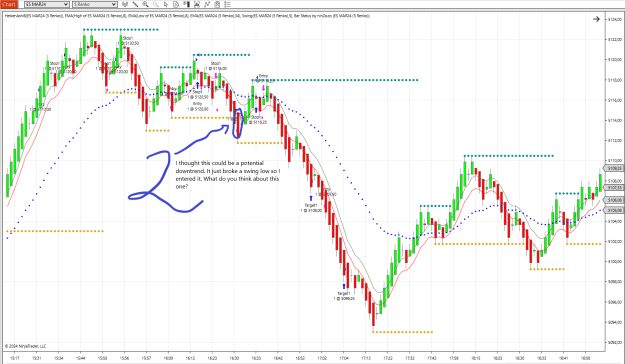The image size is (625, 364).
Task: Open the 5 Renko interval dropdown
Action: [95, 4]
